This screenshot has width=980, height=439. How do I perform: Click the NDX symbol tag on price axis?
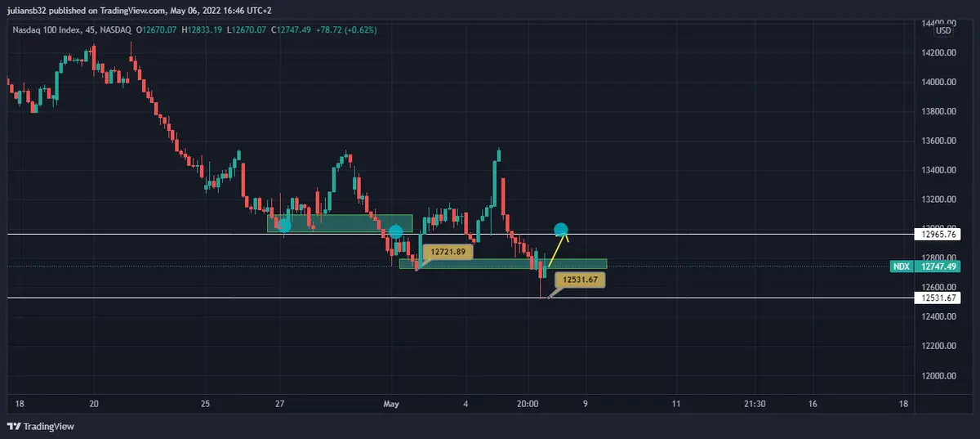902,267
